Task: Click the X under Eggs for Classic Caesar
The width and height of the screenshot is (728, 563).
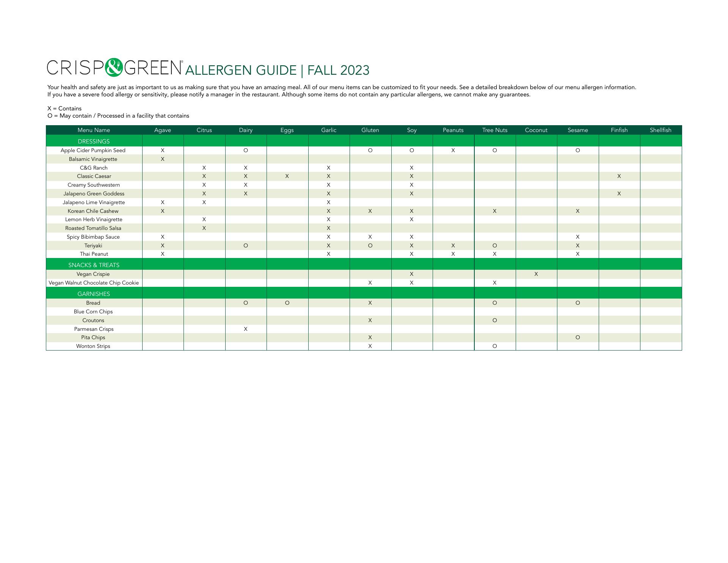Action: (287, 176)
